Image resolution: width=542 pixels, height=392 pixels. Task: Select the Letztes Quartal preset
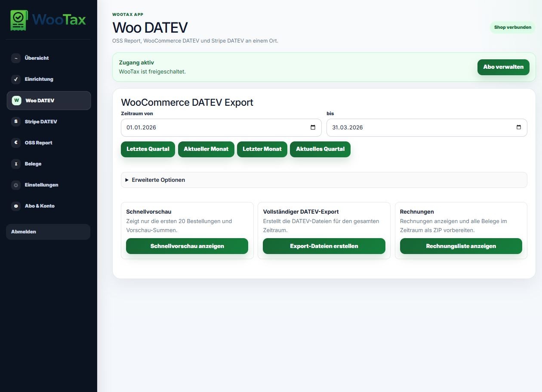pos(148,149)
